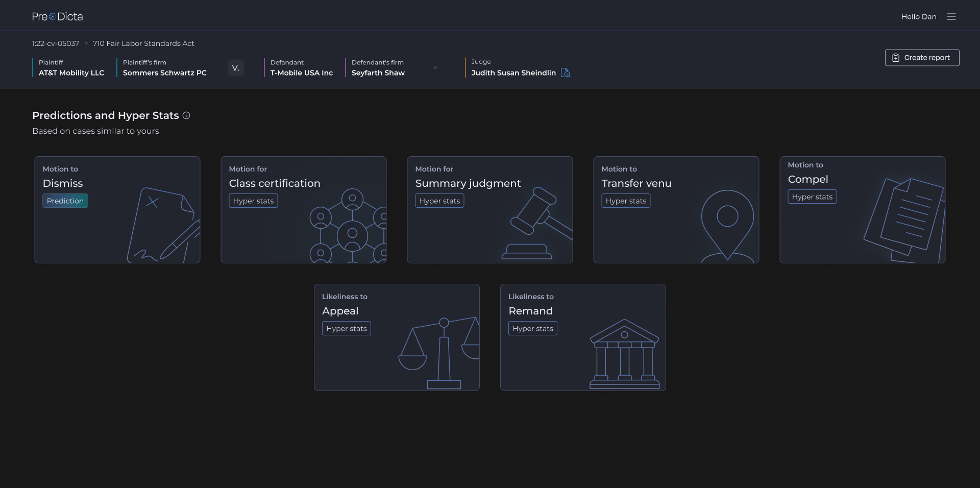This screenshot has width=980, height=488.
Task: Show Hyper stats for Likeliness to Appeal
Action: [346, 328]
